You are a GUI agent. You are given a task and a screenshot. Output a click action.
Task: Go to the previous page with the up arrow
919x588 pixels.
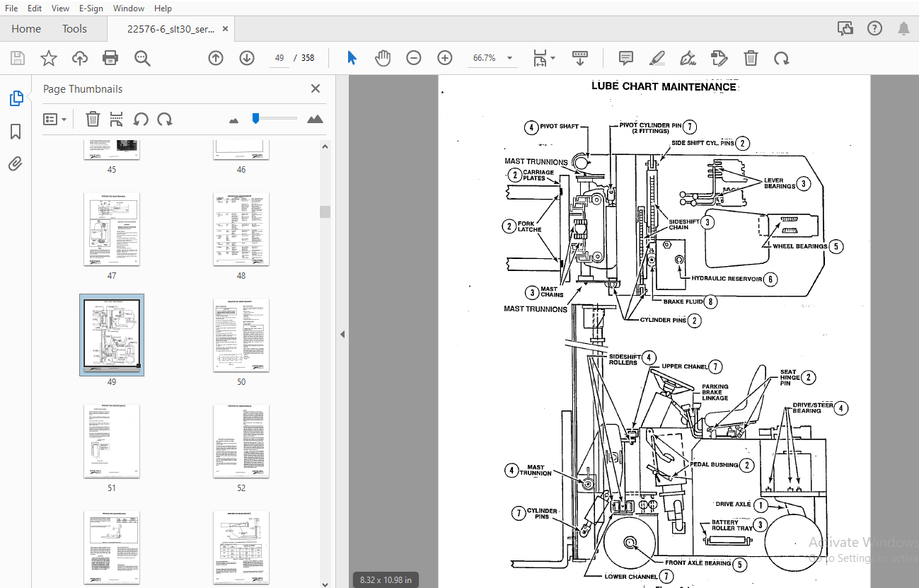216,58
